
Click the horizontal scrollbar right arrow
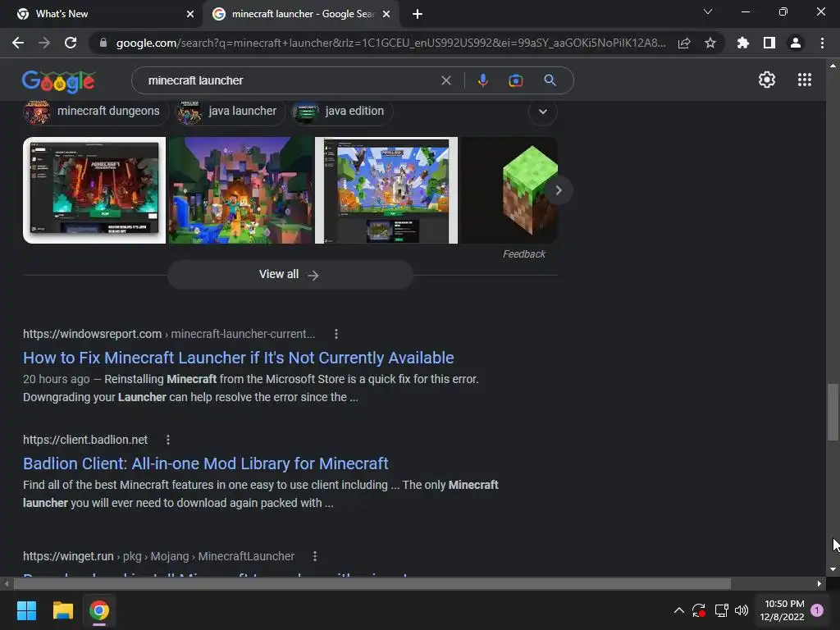click(x=819, y=583)
